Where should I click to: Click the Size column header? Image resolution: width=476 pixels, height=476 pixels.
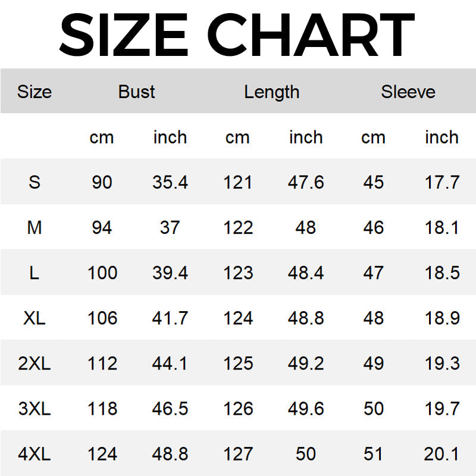pos(35,92)
